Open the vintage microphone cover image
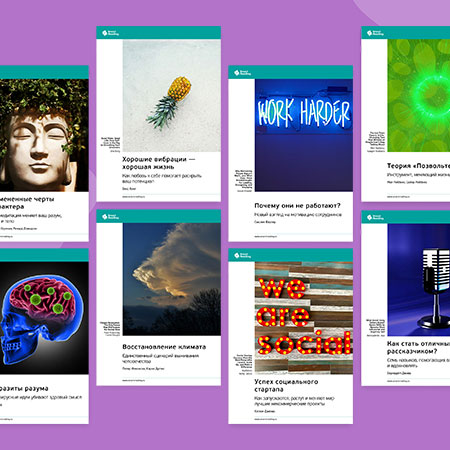The image size is (450, 450). (x=419, y=280)
